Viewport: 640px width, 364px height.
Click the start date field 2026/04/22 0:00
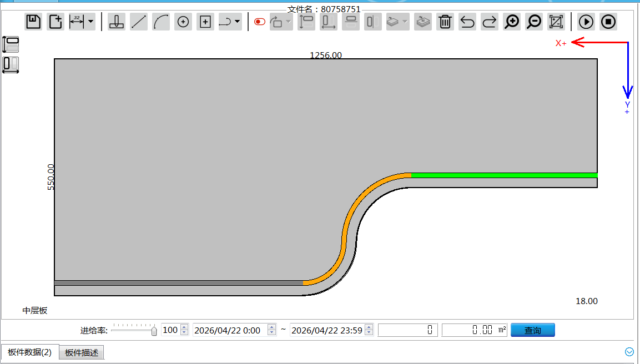[230, 330]
